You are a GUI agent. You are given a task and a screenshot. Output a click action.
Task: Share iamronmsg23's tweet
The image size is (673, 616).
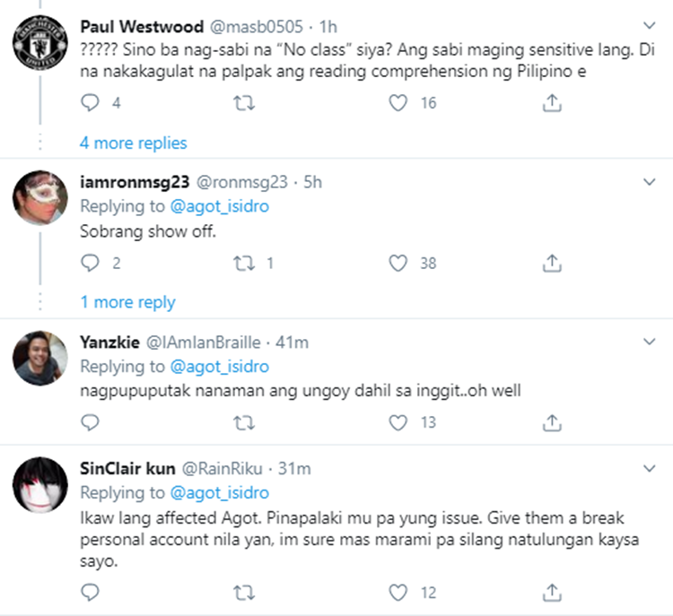click(553, 263)
